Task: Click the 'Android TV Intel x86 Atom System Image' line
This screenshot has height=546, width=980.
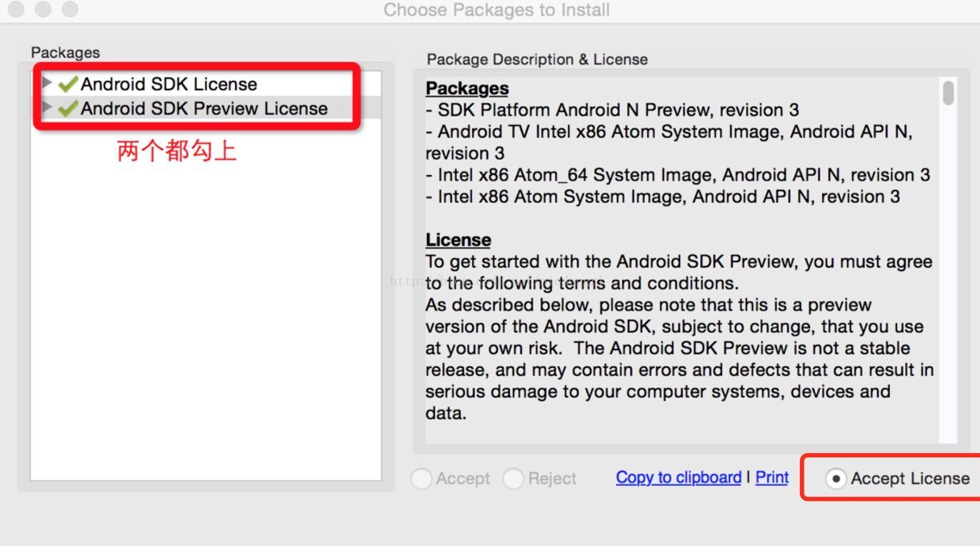Action: (x=669, y=142)
